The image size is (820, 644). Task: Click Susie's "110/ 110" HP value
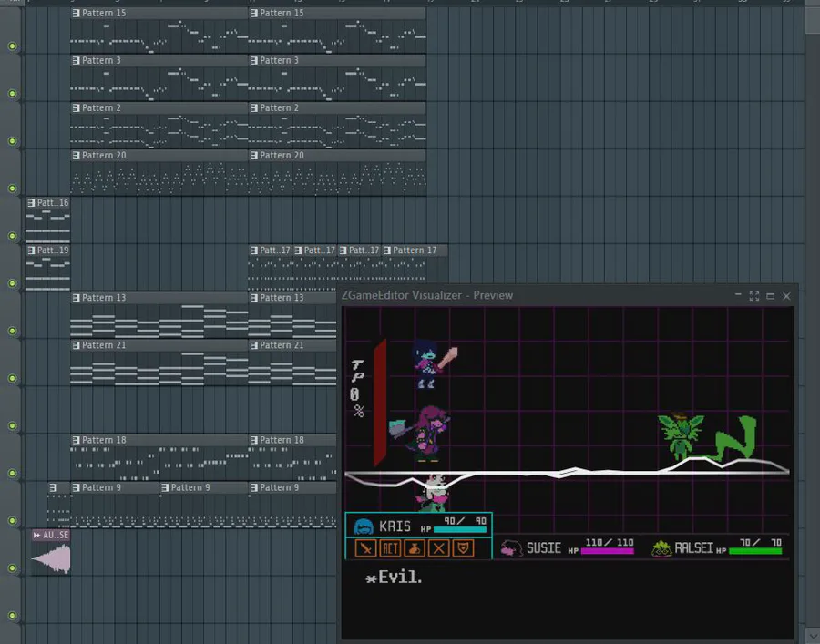610,543
